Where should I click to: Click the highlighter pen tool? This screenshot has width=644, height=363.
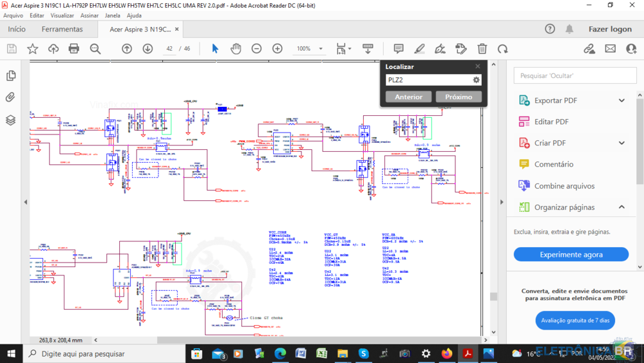pyautogui.click(x=419, y=49)
